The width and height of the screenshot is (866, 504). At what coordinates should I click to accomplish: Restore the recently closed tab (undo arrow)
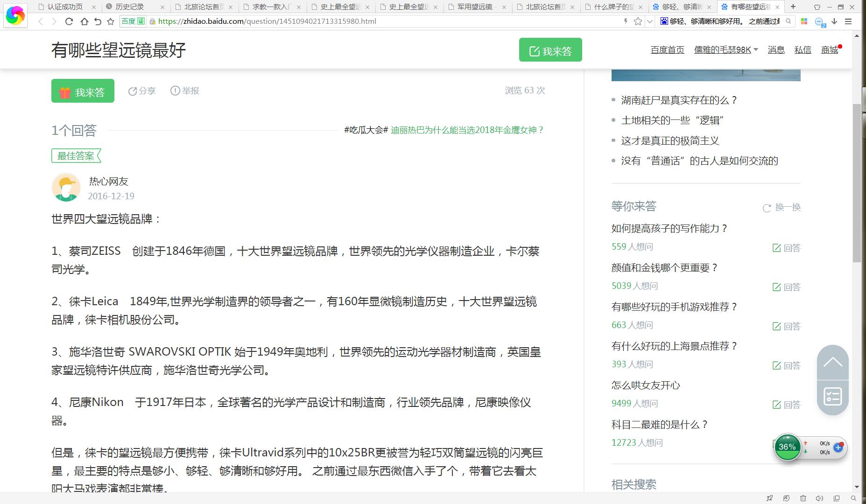pyautogui.click(x=98, y=21)
